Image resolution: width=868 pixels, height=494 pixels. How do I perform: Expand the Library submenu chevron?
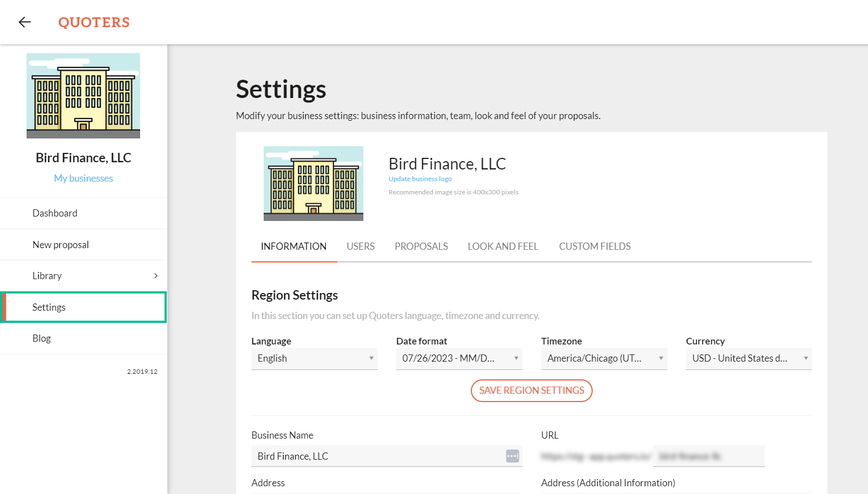click(x=156, y=276)
